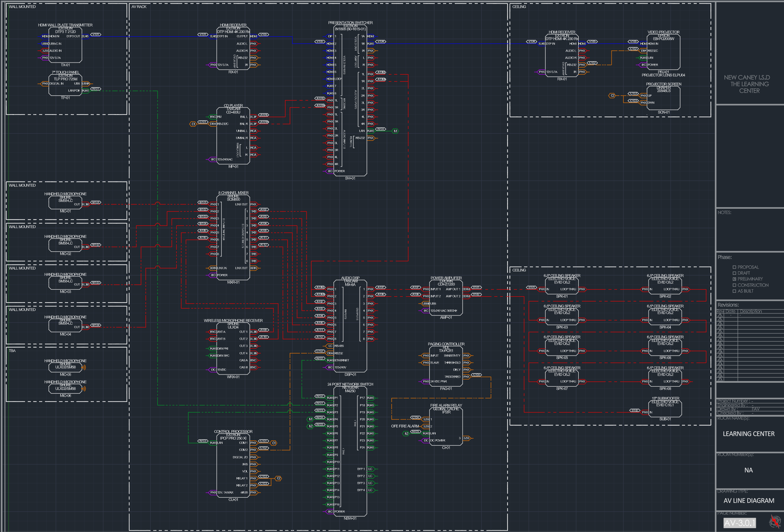Viewport: 784px width, 532px height.
Task: Click the N1 tag right of presentation switcher
Action: [395, 131]
